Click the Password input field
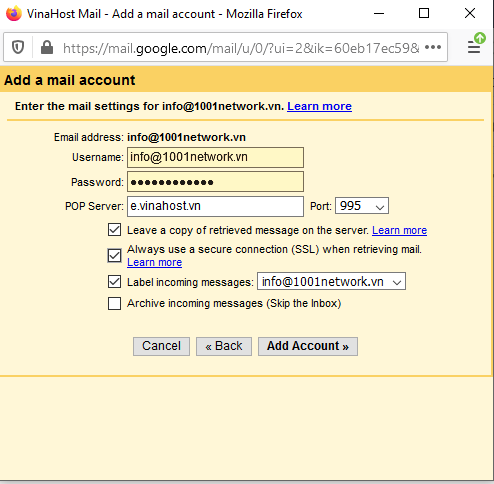Image resolution: width=494 pixels, height=484 pixels. click(x=215, y=182)
